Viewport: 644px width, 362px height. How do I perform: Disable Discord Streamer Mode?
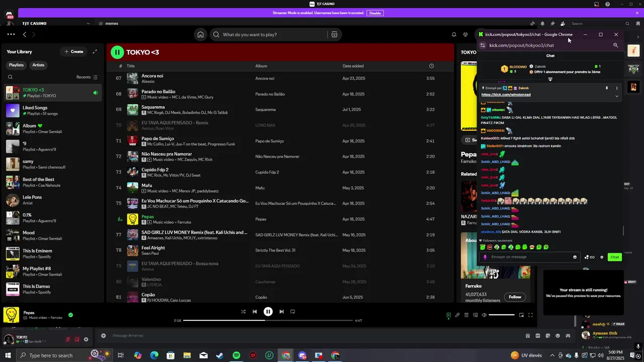coord(375,13)
